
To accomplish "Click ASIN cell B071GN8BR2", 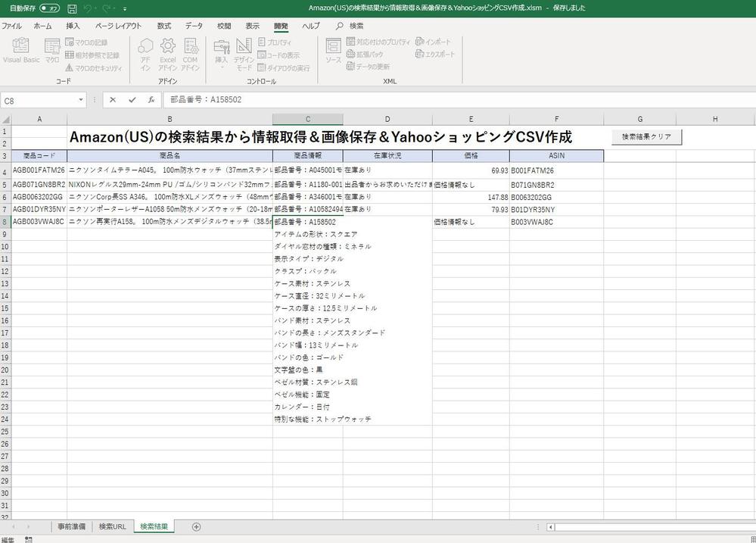I will 556,185.
